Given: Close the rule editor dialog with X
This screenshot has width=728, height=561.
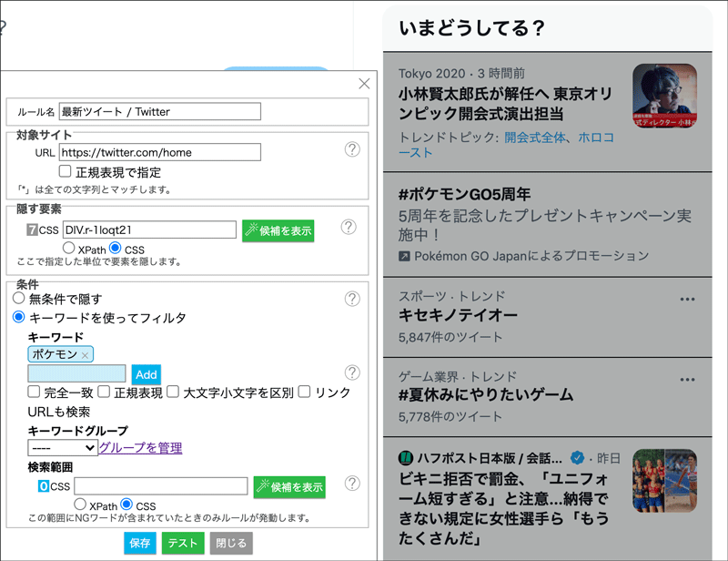Looking at the screenshot, I should coord(364,84).
